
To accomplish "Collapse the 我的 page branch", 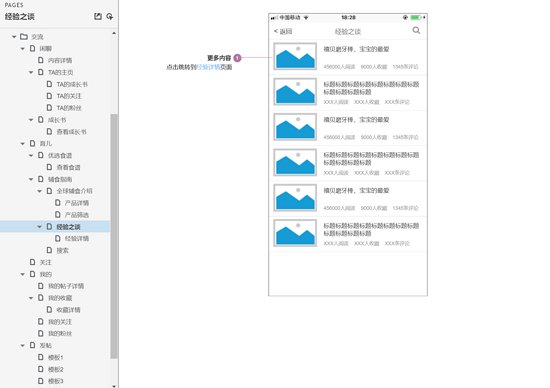I will tap(22, 274).
